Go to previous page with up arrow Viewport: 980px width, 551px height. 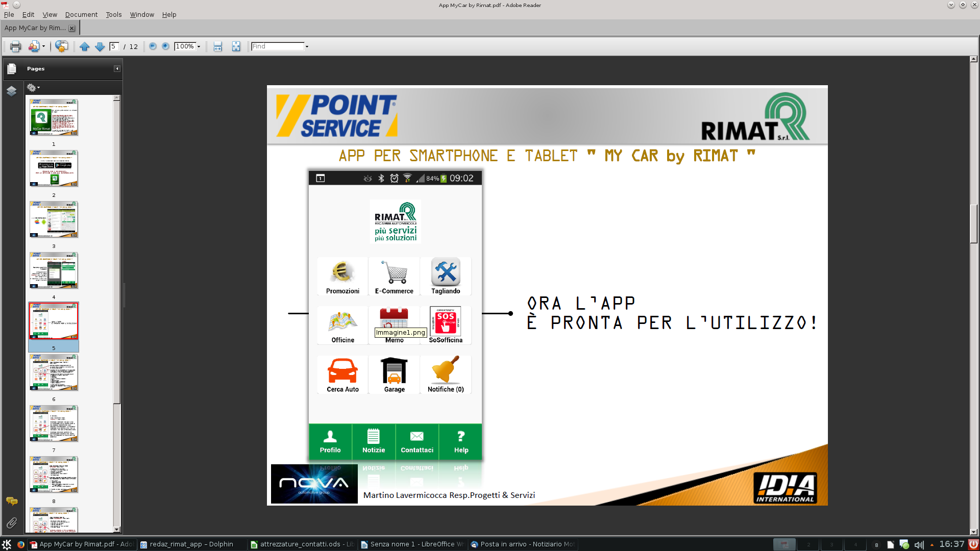click(x=84, y=46)
